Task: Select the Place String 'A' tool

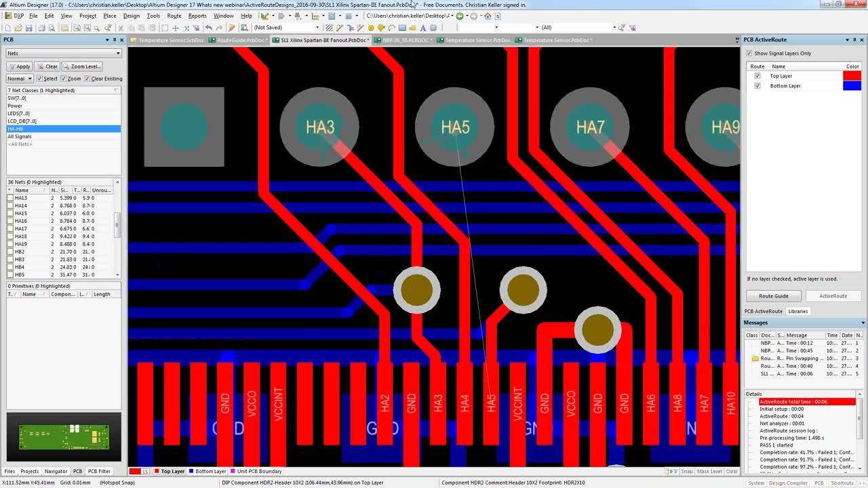Action: click(423, 28)
